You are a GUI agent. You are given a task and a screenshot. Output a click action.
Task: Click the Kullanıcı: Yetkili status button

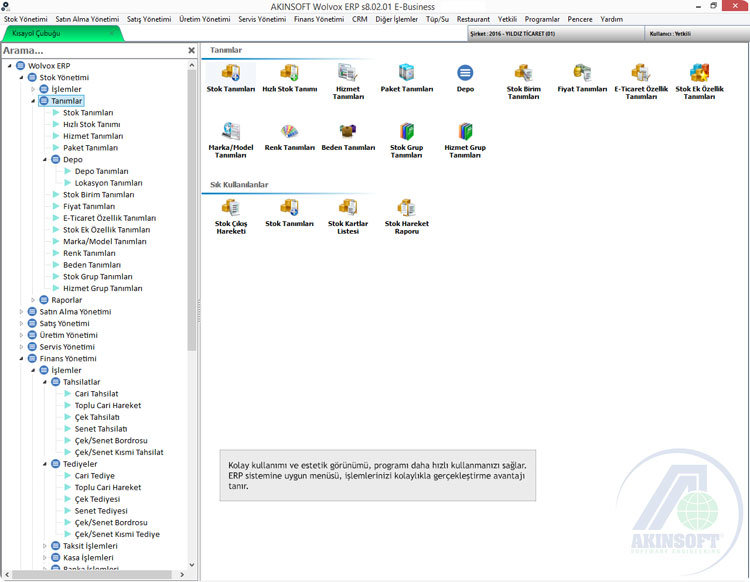tap(697, 33)
